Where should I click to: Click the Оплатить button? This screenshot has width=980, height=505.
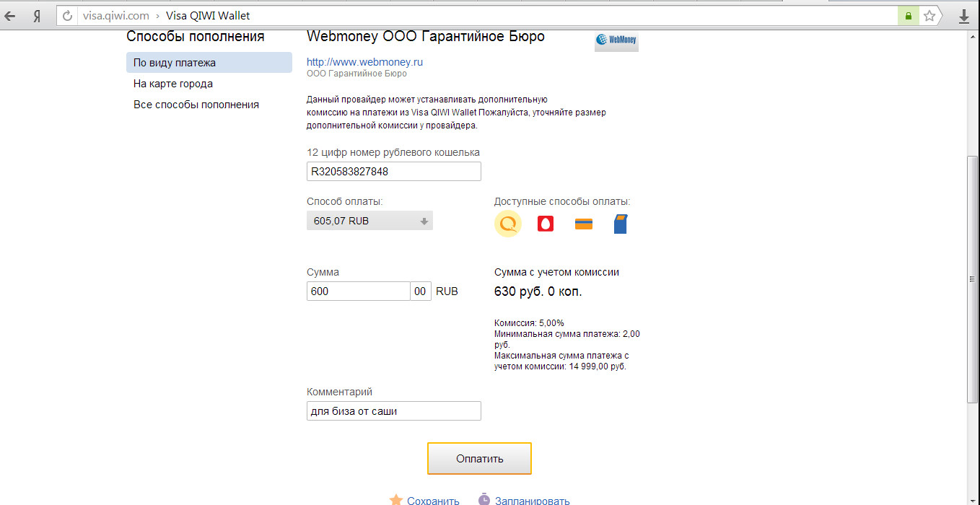pos(479,458)
